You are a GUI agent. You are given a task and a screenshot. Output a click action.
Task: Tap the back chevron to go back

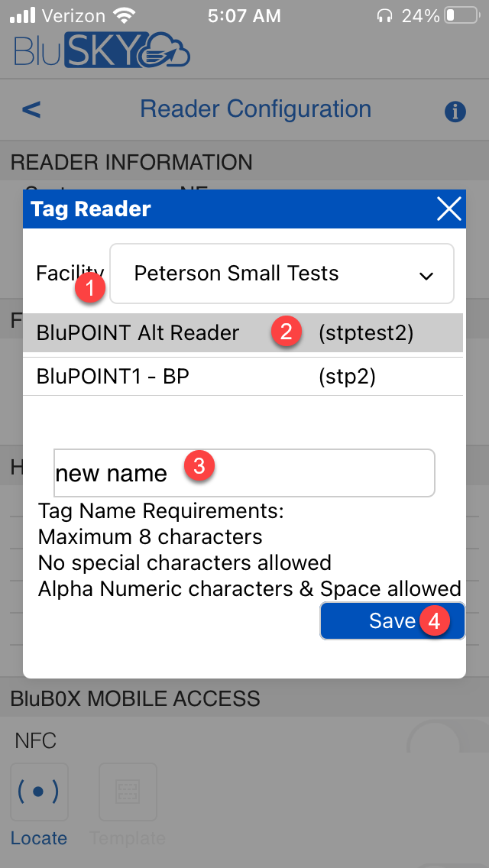pos(31,109)
